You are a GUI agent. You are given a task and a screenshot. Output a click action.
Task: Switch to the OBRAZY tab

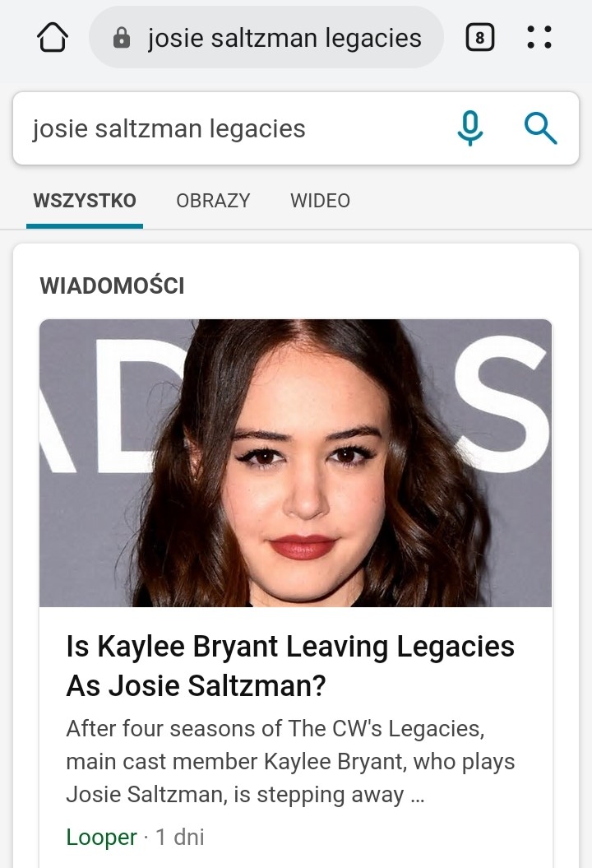[213, 201]
